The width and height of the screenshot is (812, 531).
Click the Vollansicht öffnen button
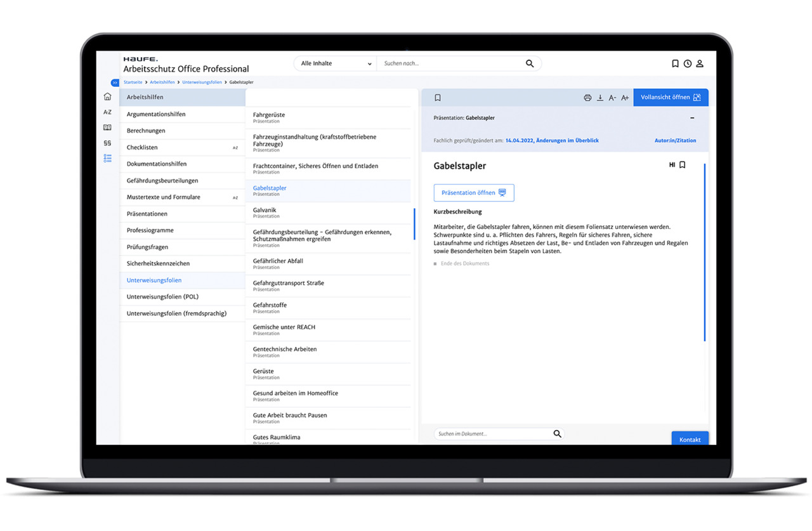click(x=671, y=98)
